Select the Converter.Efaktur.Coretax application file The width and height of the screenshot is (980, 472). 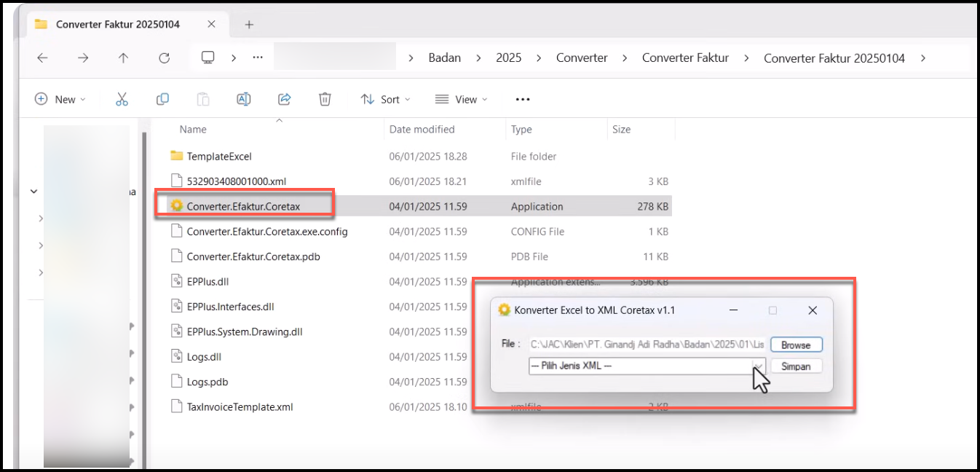tap(243, 206)
